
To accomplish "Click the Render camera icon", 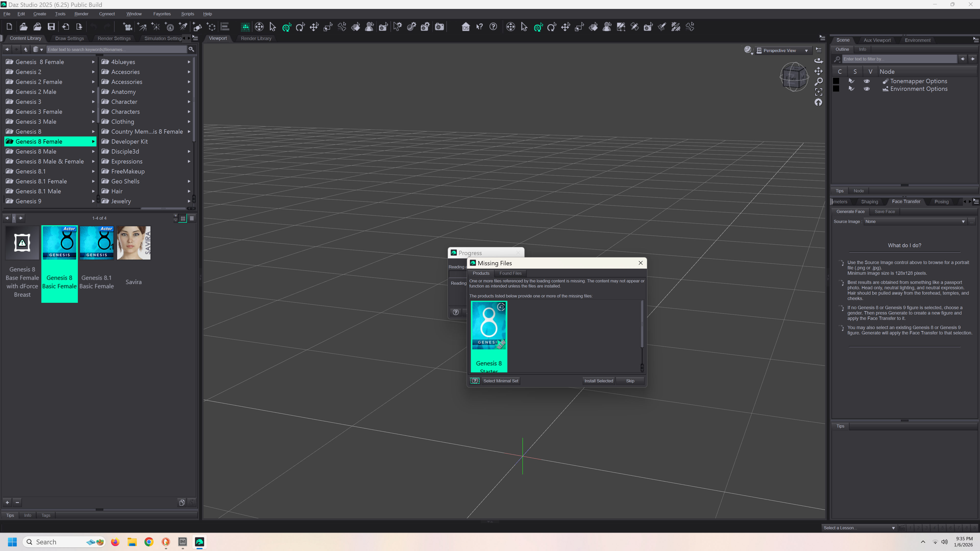I will [439, 27].
